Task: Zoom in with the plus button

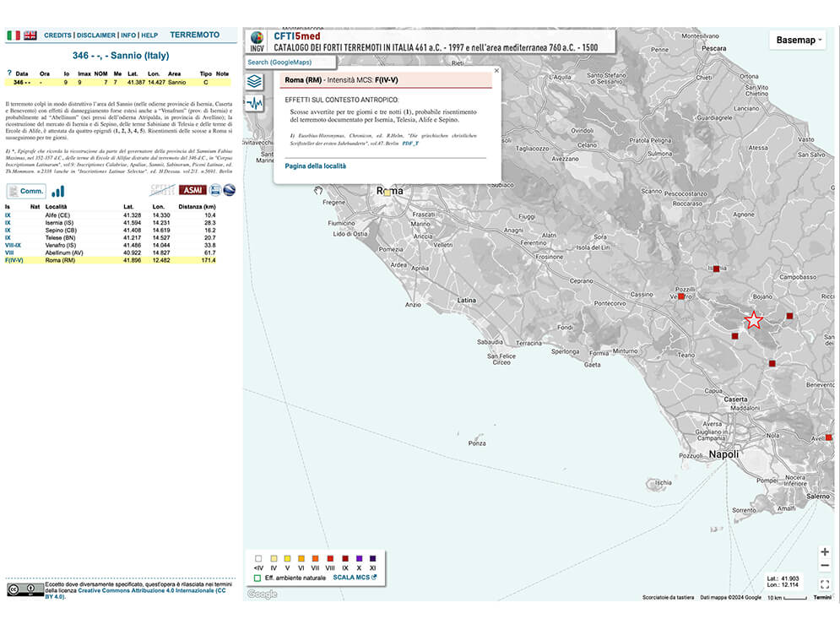Action: click(x=825, y=551)
